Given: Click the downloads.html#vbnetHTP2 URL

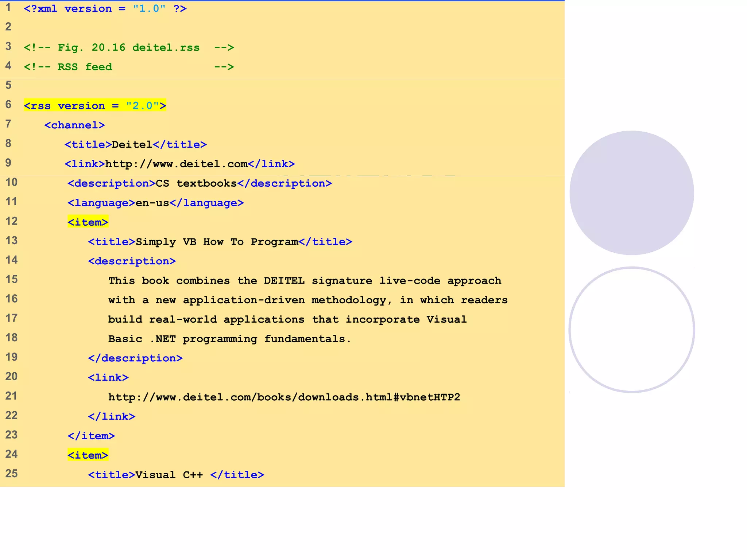Looking at the screenshot, I should pos(284,397).
